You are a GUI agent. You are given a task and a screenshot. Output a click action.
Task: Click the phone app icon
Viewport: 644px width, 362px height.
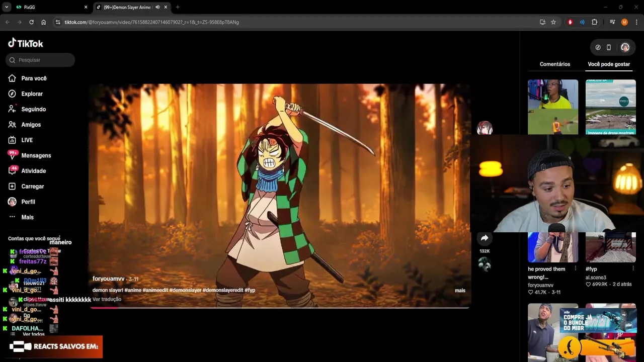pyautogui.click(x=609, y=47)
